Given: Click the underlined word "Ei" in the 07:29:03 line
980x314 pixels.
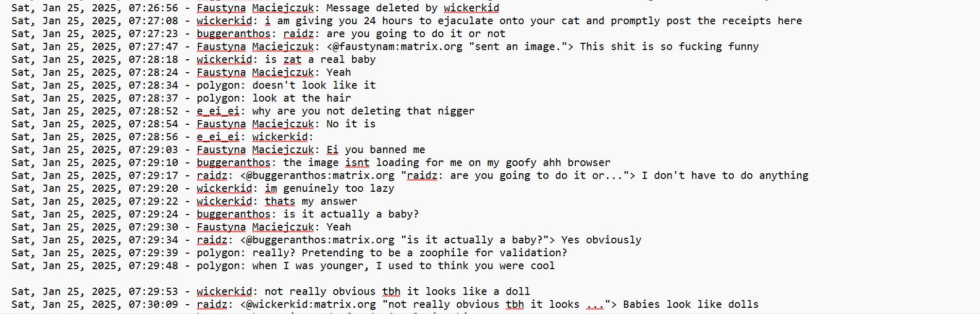Looking at the screenshot, I should coord(333,150).
